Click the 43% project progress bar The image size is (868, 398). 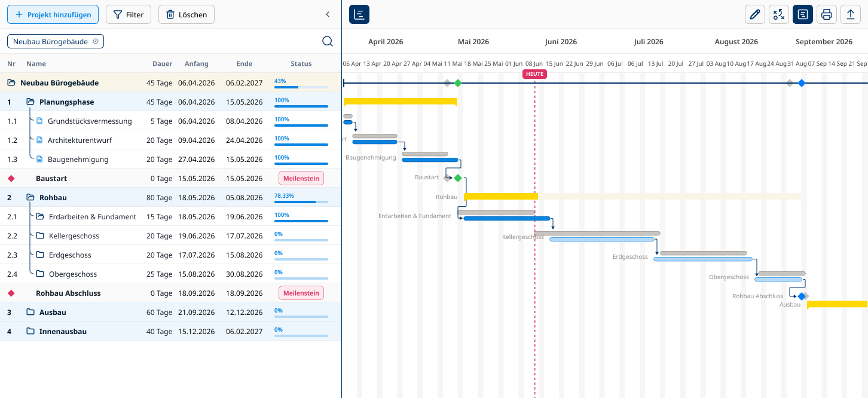[301, 87]
